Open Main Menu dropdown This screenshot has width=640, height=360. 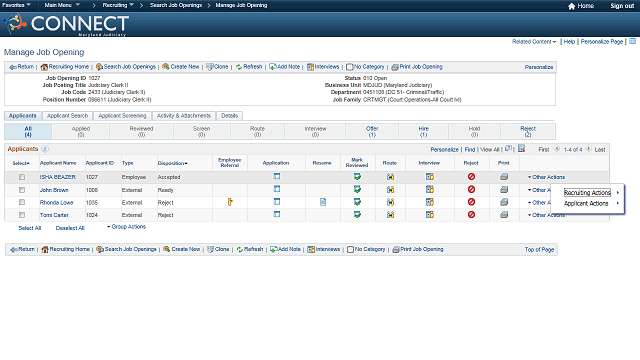point(62,5)
